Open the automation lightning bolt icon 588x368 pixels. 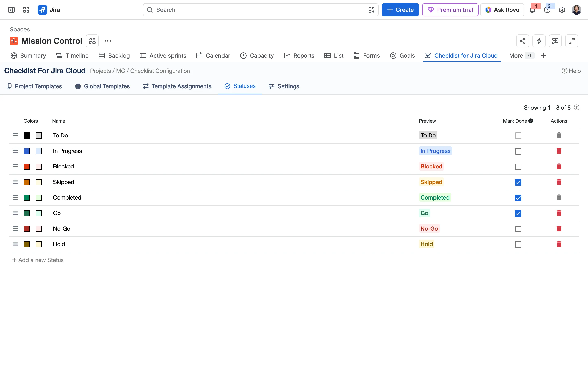pos(539,41)
